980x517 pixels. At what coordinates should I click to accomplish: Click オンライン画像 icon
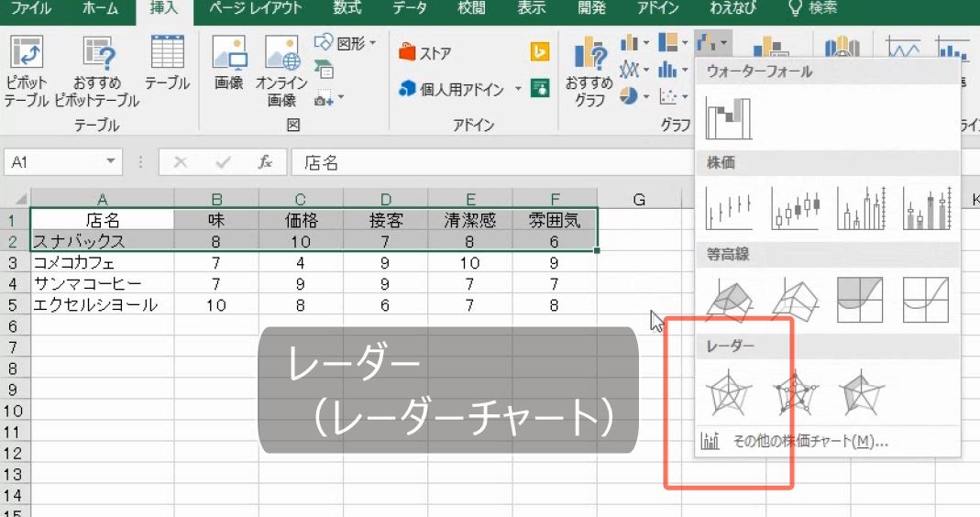click(281, 71)
